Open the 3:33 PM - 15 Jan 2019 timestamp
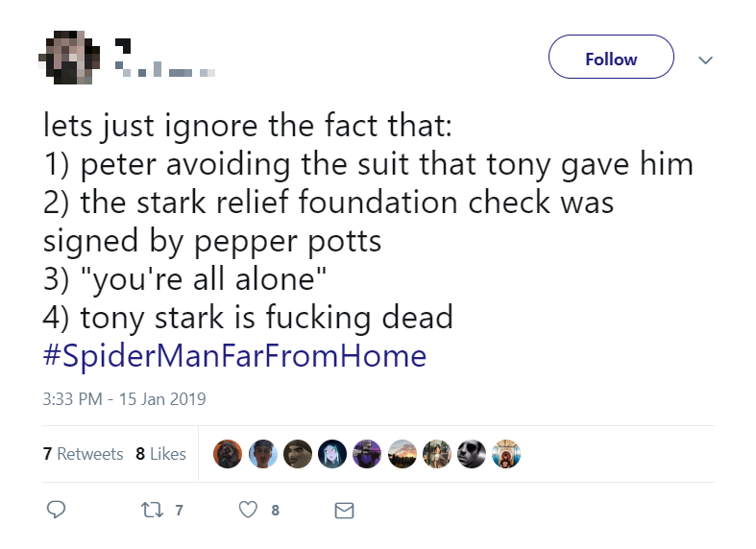Screen dimensions: 756x549 pos(125,398)
